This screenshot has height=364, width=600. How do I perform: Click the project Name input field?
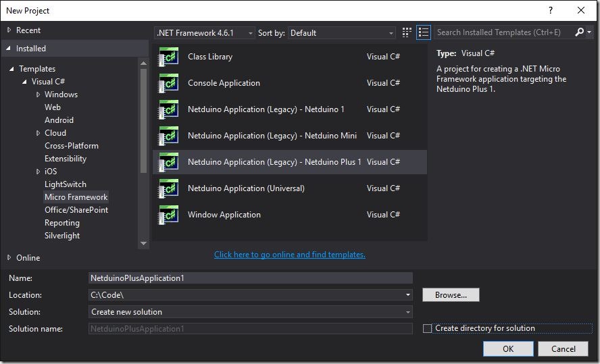[x=251, y=278]
